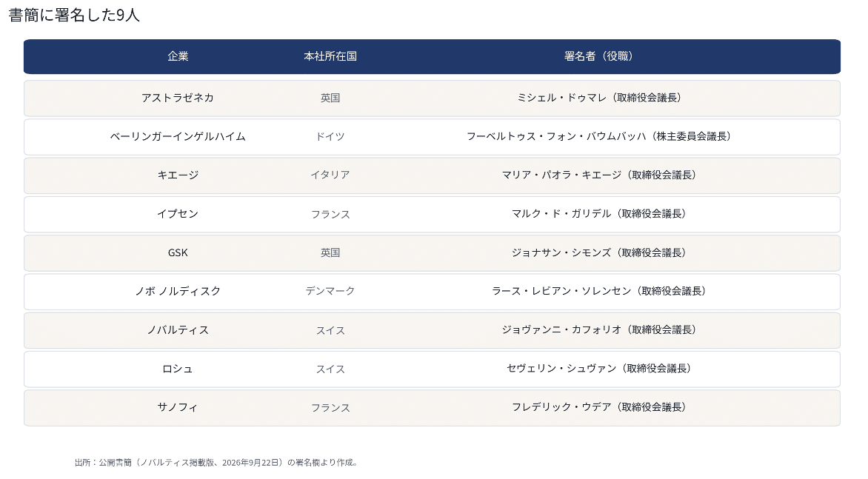Select signer フレデリック・ウデア
The image size is (868, 479).
pyautogui.click(x=561, y=408)
